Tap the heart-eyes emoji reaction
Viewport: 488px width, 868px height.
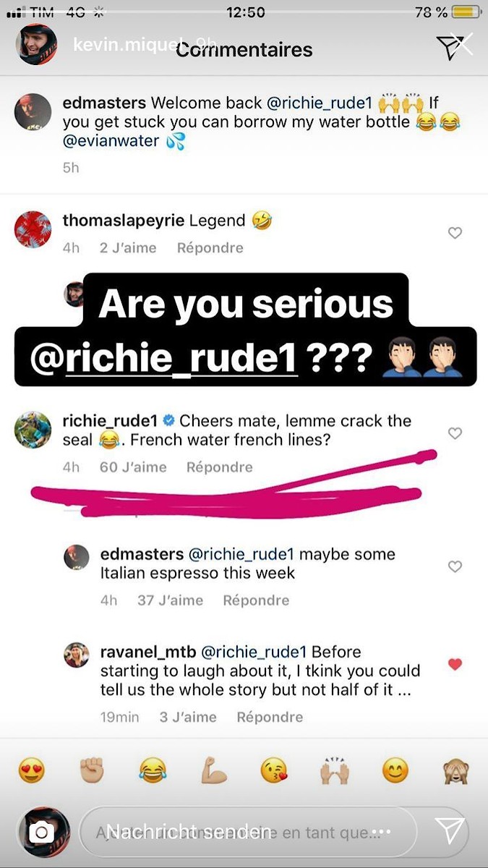click(31, 770)
